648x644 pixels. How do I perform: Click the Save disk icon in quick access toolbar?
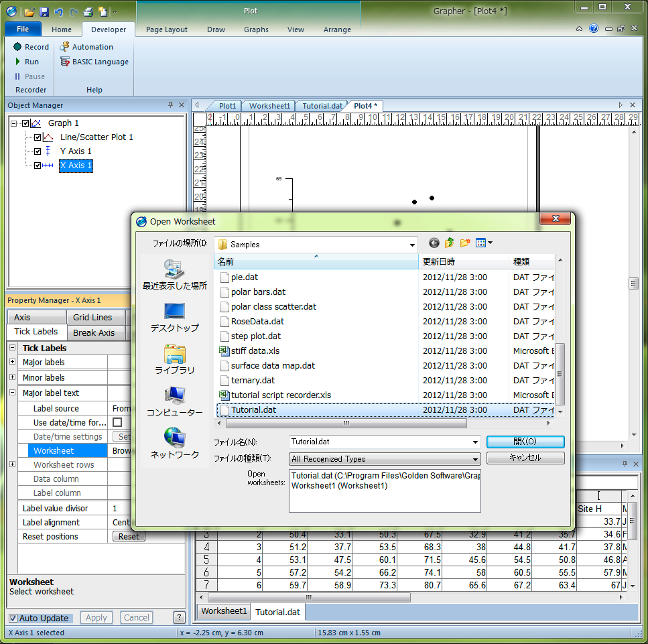coord(44,11)
